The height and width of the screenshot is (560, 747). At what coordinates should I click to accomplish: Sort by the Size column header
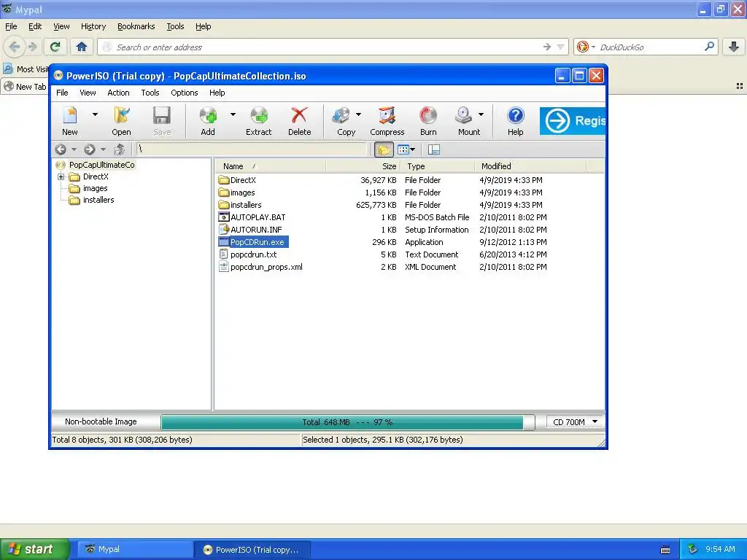pos(363,166)
